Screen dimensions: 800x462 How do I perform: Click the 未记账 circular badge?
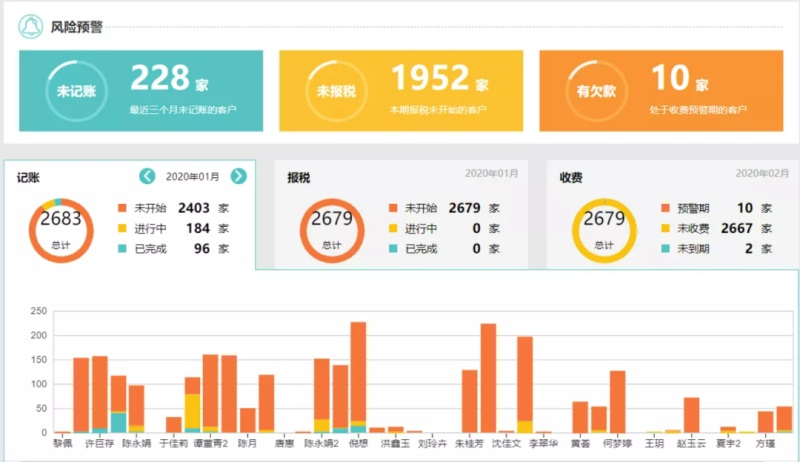pos(77,91)
